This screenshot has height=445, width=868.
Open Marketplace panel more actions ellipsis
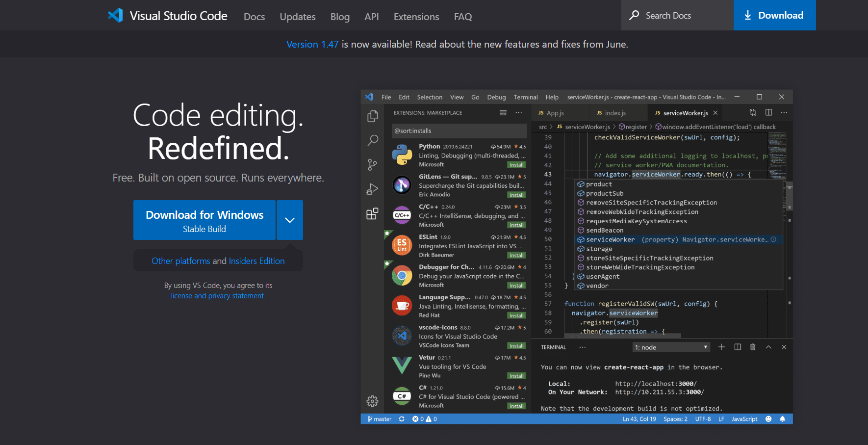coord(519,113)
